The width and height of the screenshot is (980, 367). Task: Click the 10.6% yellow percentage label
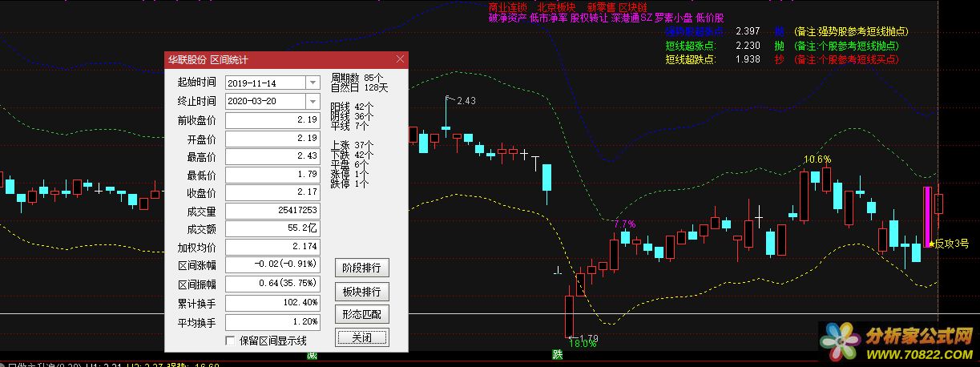817,159
